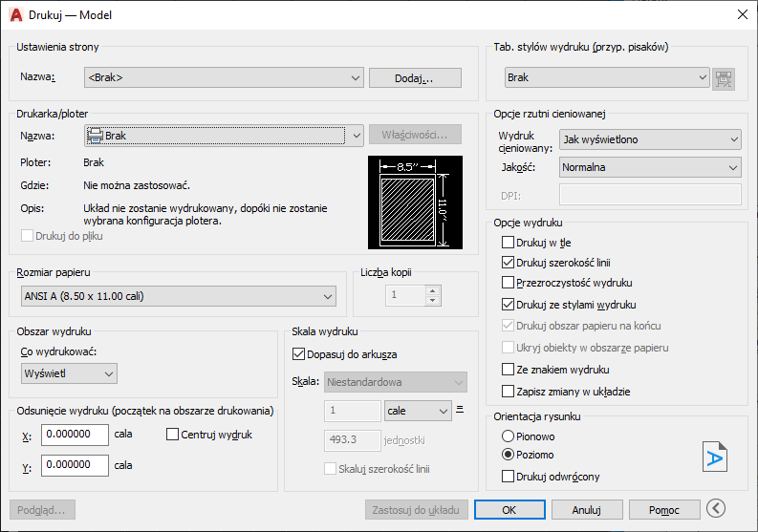Click the X offset input field

click(x=75, y=435)
